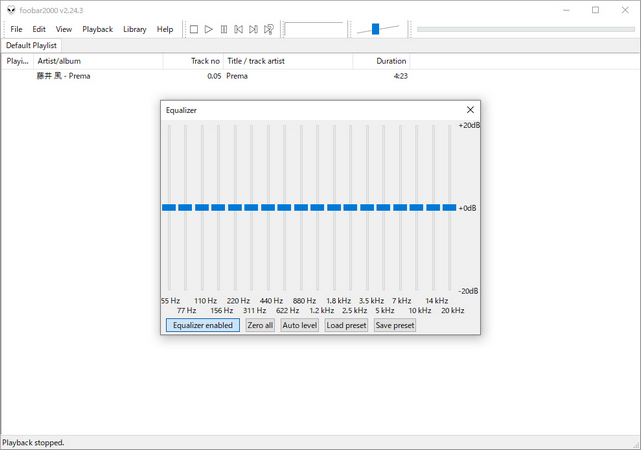Click the 156 Hz equalizer slider
Screen dimensions: 641x450
[x=218, y=208]
